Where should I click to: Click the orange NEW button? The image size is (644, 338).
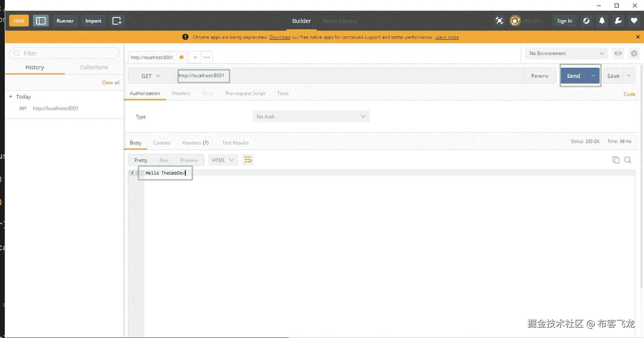(19, 21)
